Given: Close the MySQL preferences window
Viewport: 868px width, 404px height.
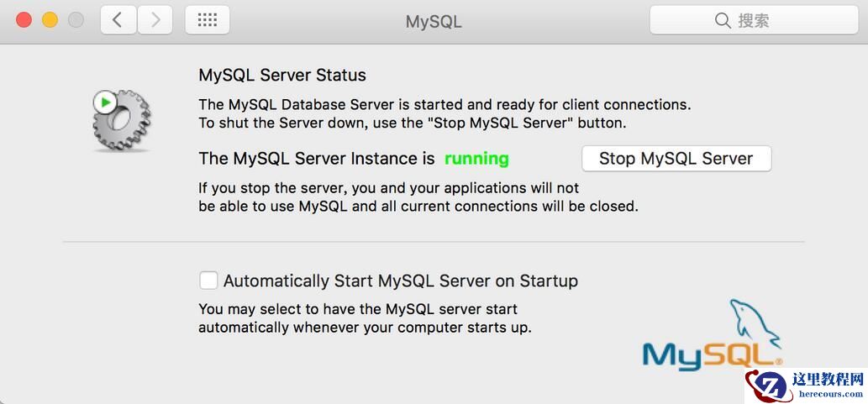Looking at the screenshot, I should click(24, 20).
